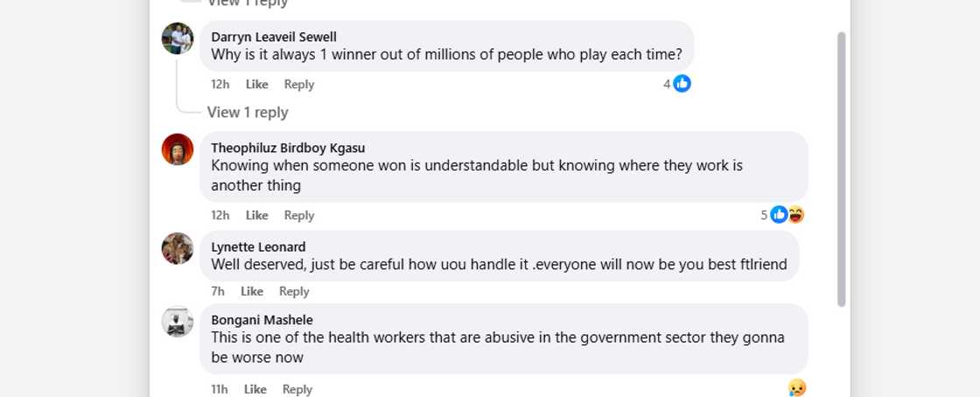
Task: Open Bongani Mashele's profile picture
Action: pyautogui.click(x=178, y=322)
